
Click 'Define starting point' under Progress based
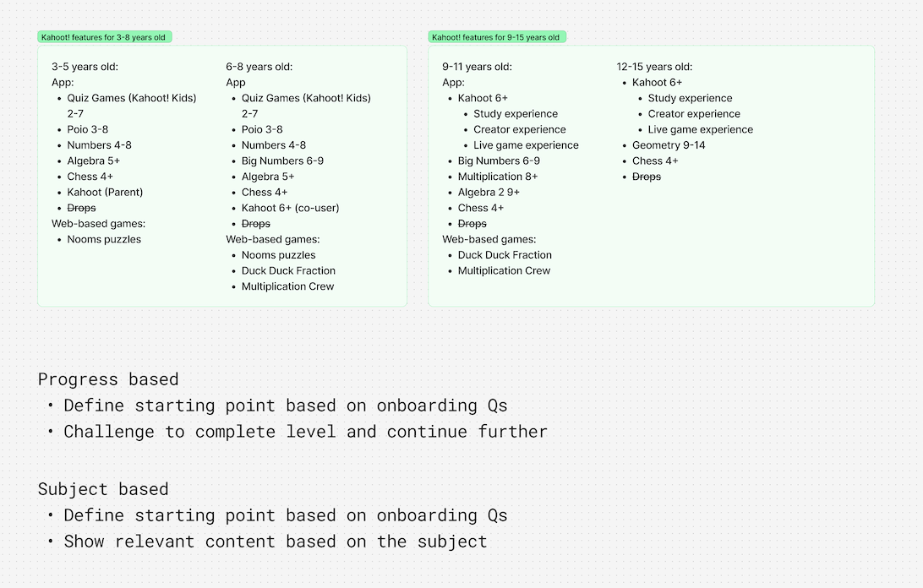tap(170, 406)
